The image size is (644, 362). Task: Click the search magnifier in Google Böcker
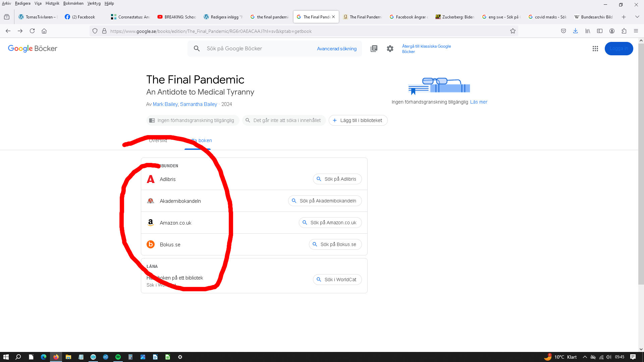tap(197, 49)
